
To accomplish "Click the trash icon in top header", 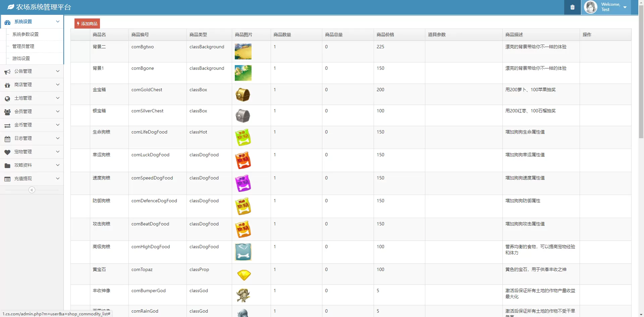I will (x=572, y=7).
